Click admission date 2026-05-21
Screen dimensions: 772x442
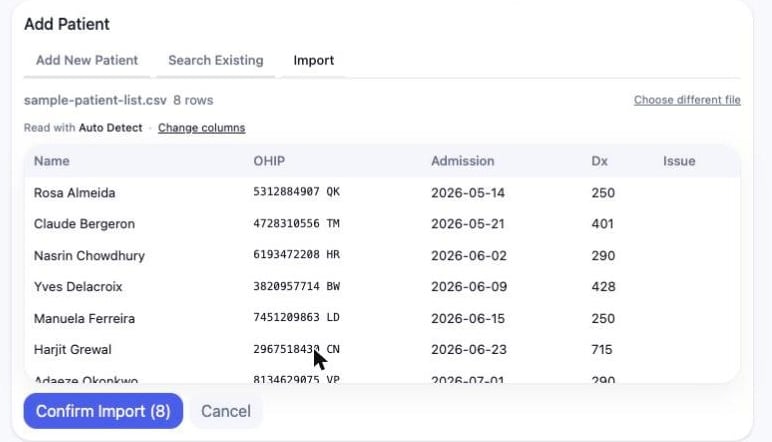coord(468,224)
